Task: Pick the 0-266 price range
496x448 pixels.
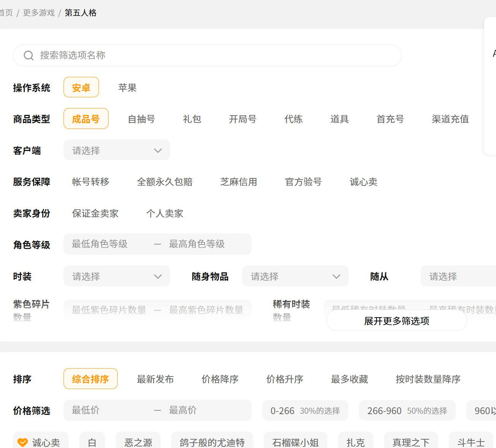Action: click(x=305, y=411)
